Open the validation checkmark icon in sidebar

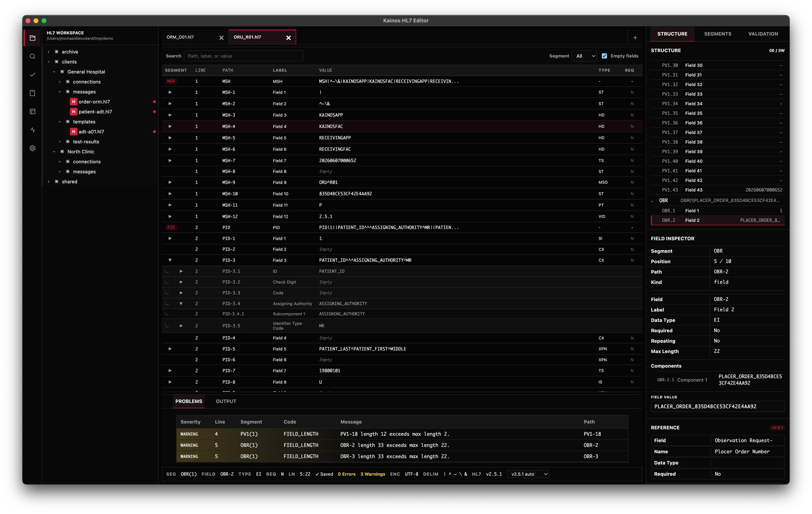(32, 74)
